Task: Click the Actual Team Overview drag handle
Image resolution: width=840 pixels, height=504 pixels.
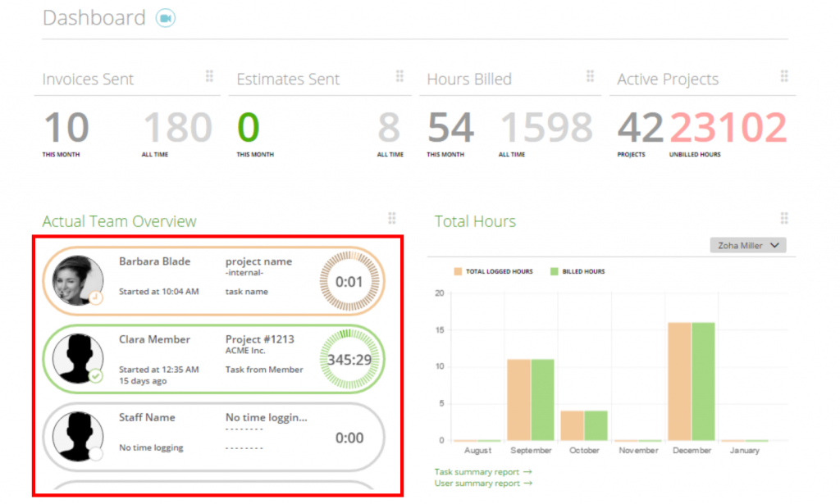Action: (392, 218)
